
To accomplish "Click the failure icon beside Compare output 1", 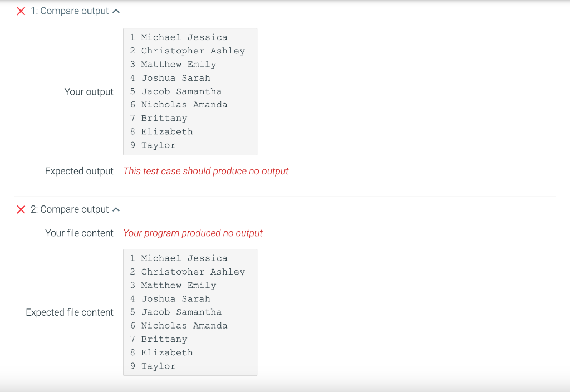I will 21,10.
